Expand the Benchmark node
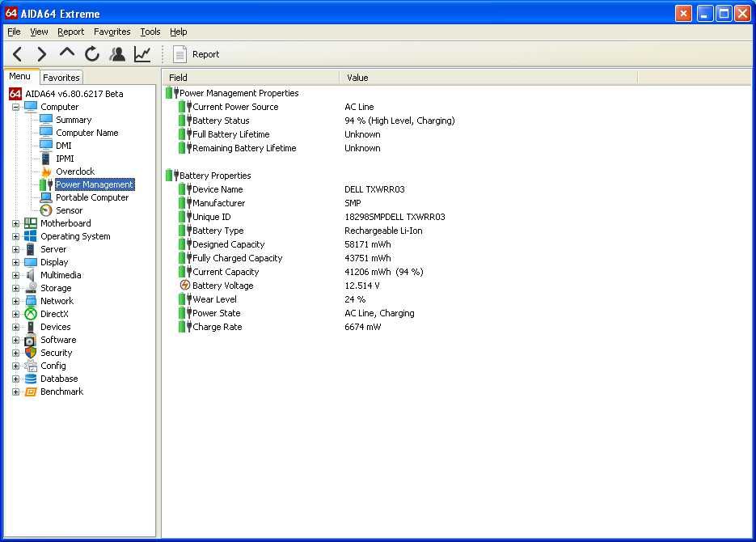 click(x=16, y=392)
